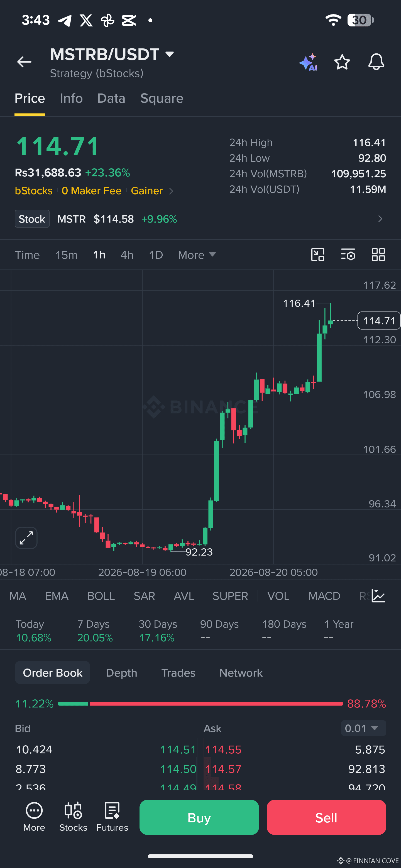
Task: Open the MSTRB/USDT pair selector dropdown
Action: click(x=112, y=54)
